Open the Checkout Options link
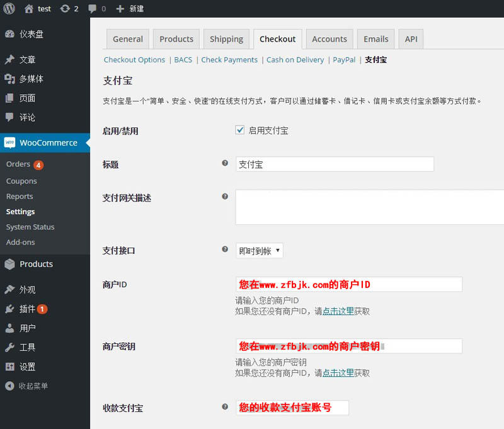 [x=134, y=60]
